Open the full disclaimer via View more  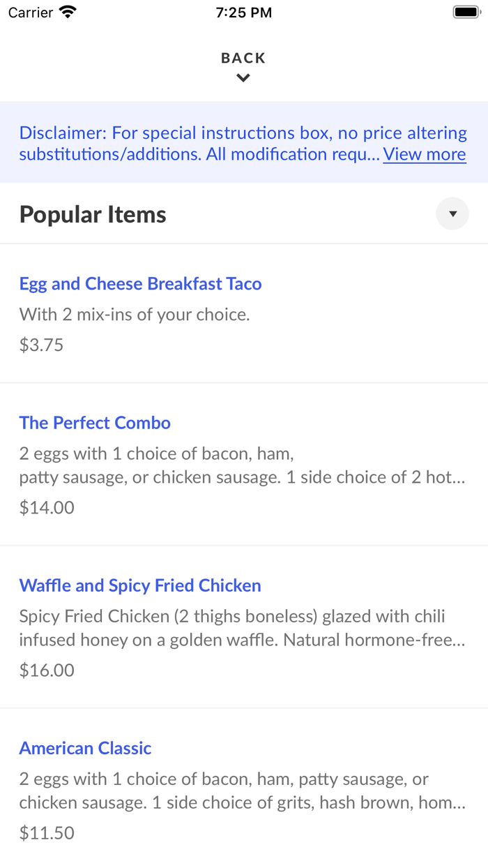(424, 154)
